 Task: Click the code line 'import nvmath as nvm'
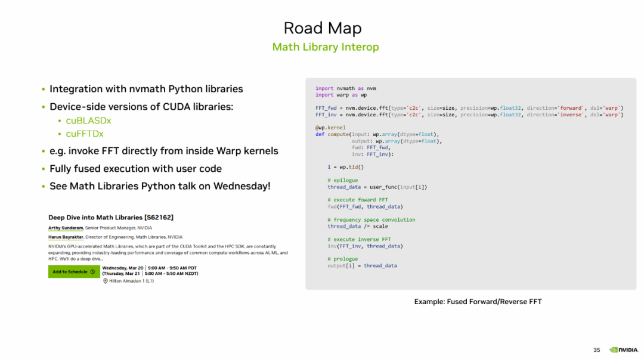pyautogui.click(x=346, y=88)
